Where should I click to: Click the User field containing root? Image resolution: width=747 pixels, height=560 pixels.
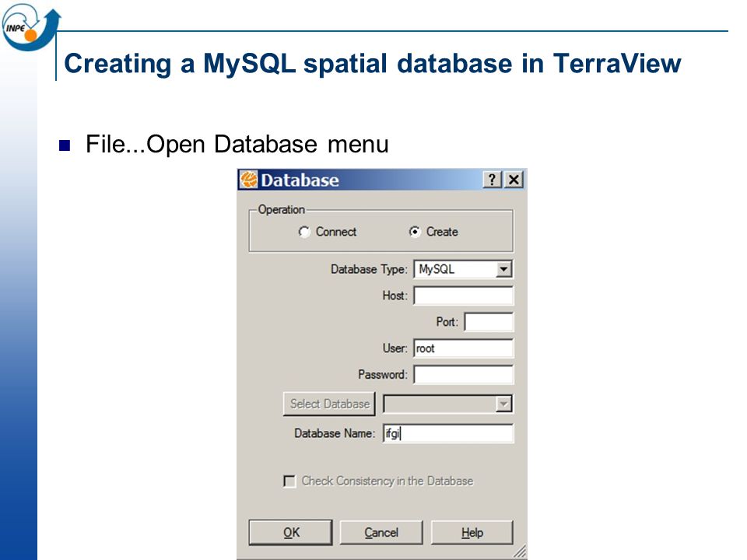pos(463,348)
